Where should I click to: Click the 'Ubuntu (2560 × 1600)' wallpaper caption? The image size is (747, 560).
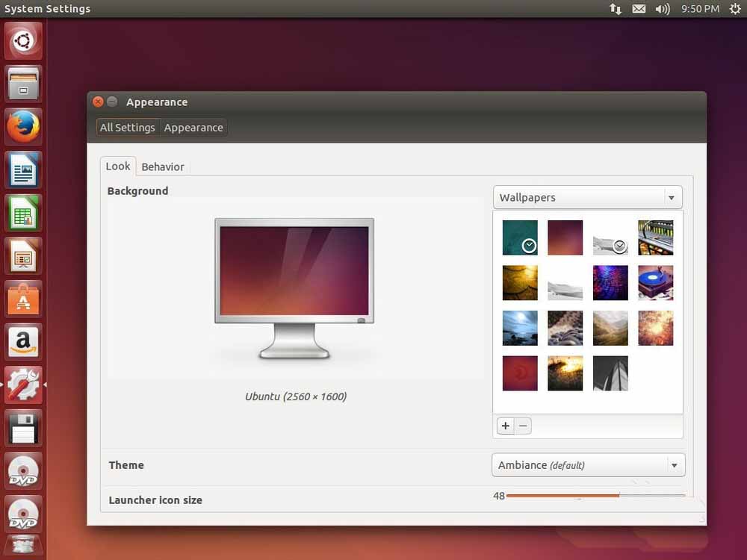pyautogui.click(x=296, y=396)
